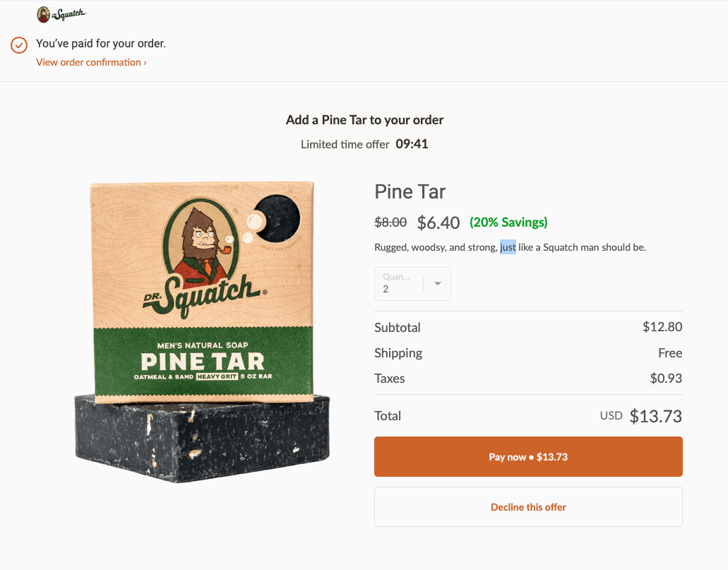Click the Free shipping label
The image size is (728, 570).
point(670,352)
